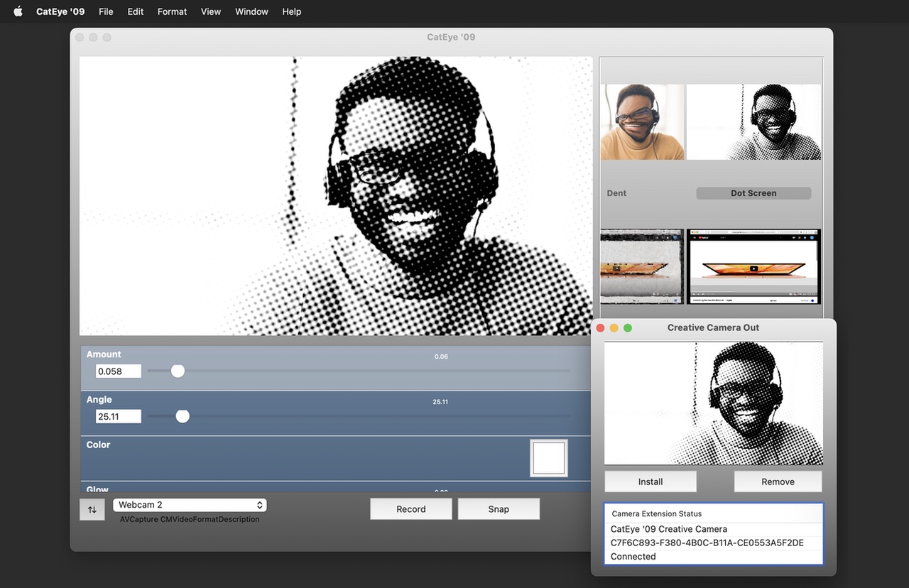Select the Dent effect thumbnail
Viewport: 909px width, 588px height.
(642, 122)
